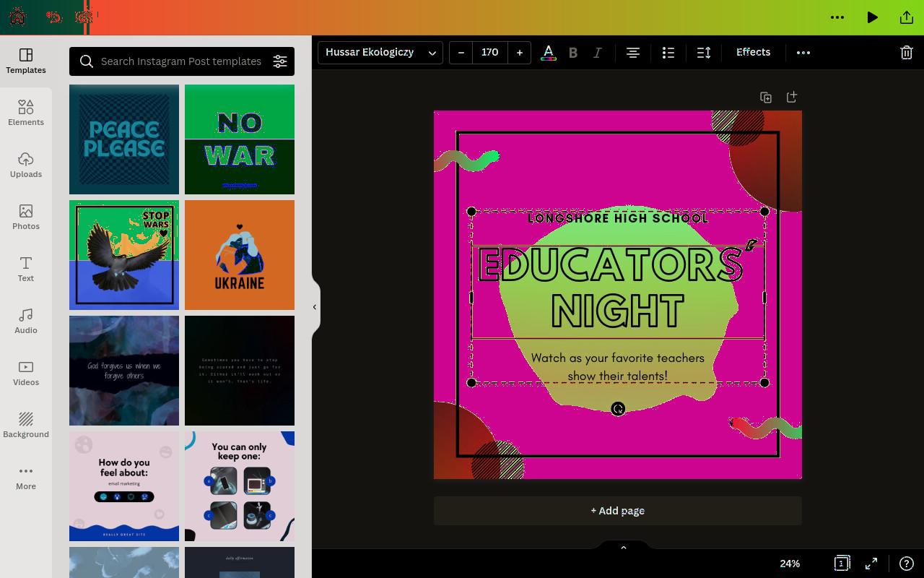Viewport: 924px width, 578px height.
Task: Delete the selected element with trash icon
Action: 907,52
